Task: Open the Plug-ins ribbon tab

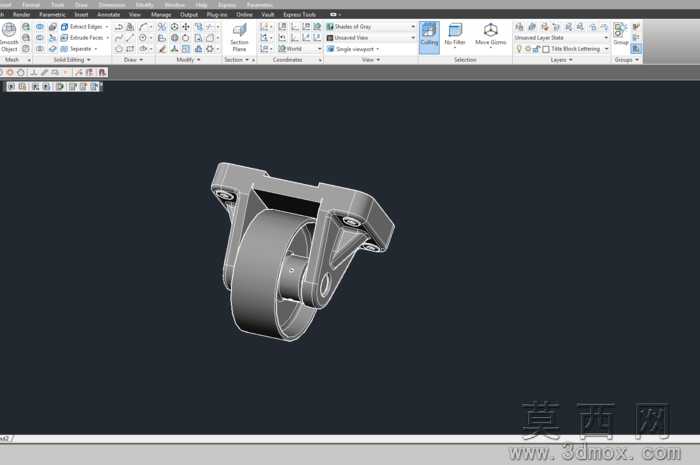Action: pyautogui.click(x=217, y=15)
